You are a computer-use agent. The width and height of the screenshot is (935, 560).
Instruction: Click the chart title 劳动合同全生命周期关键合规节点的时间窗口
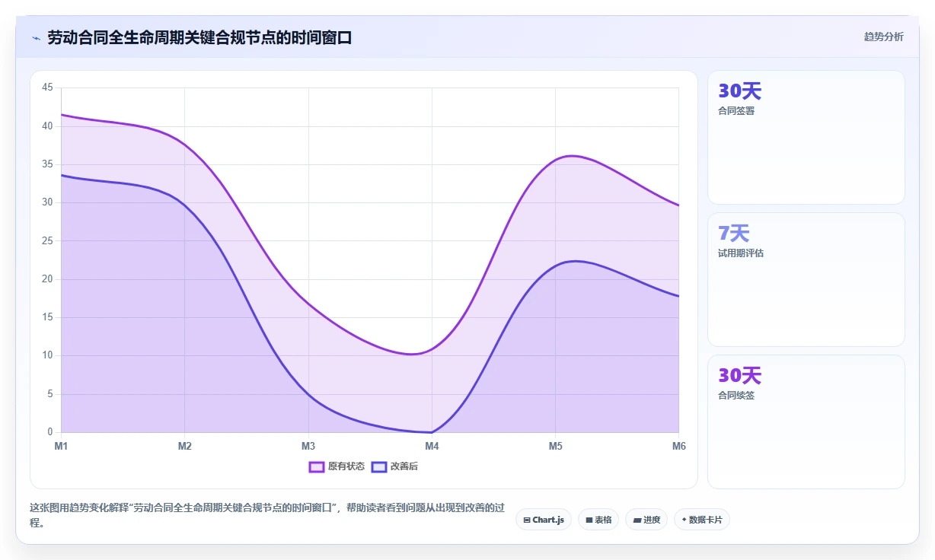click(199, 37)
